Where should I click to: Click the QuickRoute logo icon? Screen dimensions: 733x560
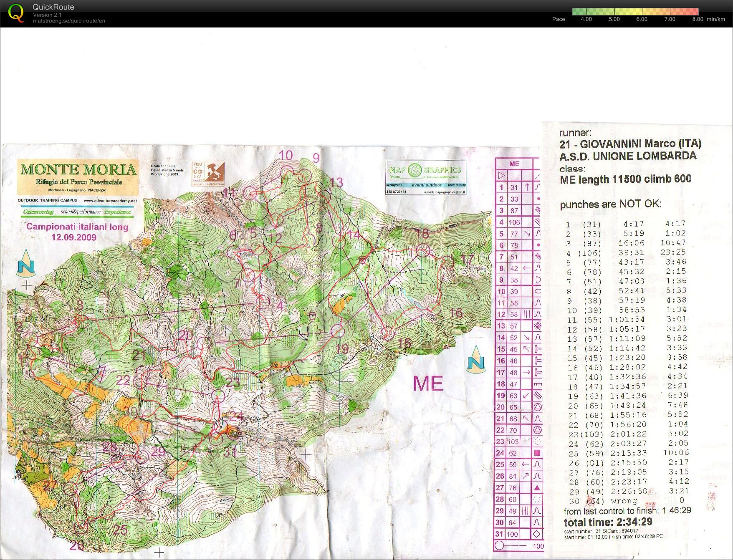pyautogui.click(x=16, y=13)
